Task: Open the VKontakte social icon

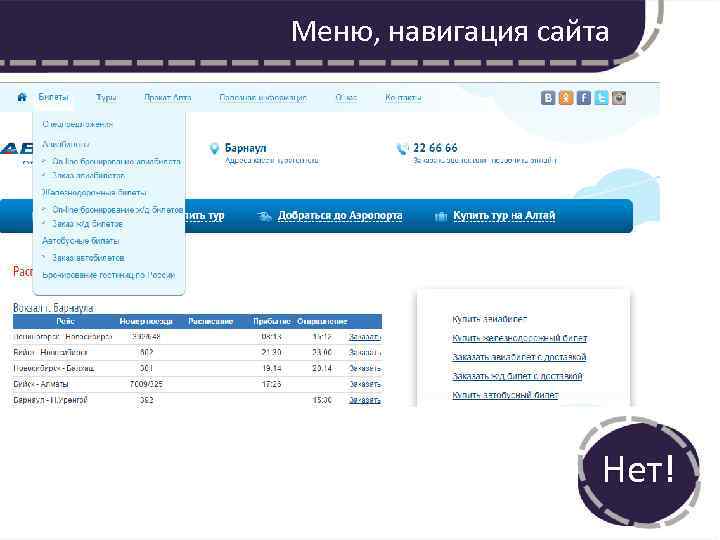Action: 548,98
